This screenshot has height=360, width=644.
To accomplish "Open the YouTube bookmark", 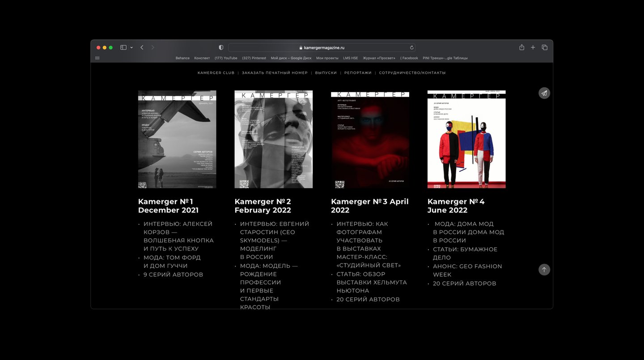I will 226,58.
